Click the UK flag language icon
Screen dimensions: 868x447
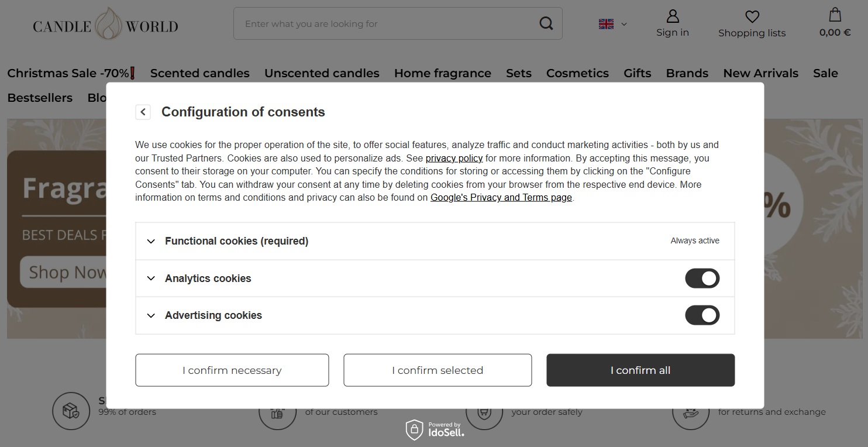click(605, 24)
